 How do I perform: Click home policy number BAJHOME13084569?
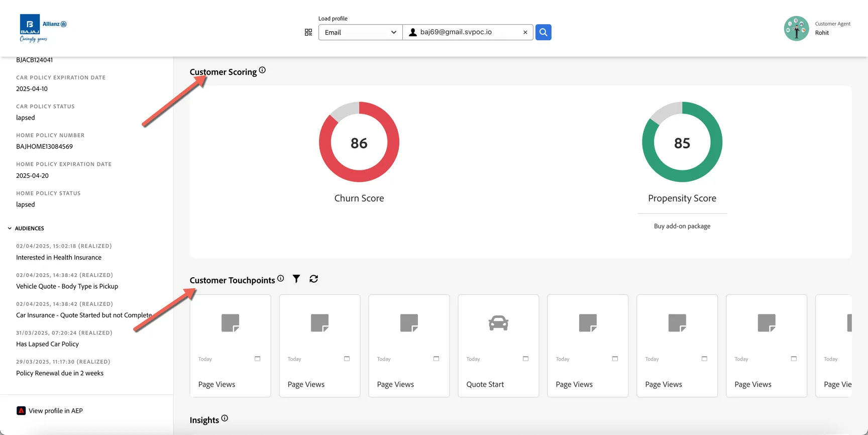[x=44, y=147]
